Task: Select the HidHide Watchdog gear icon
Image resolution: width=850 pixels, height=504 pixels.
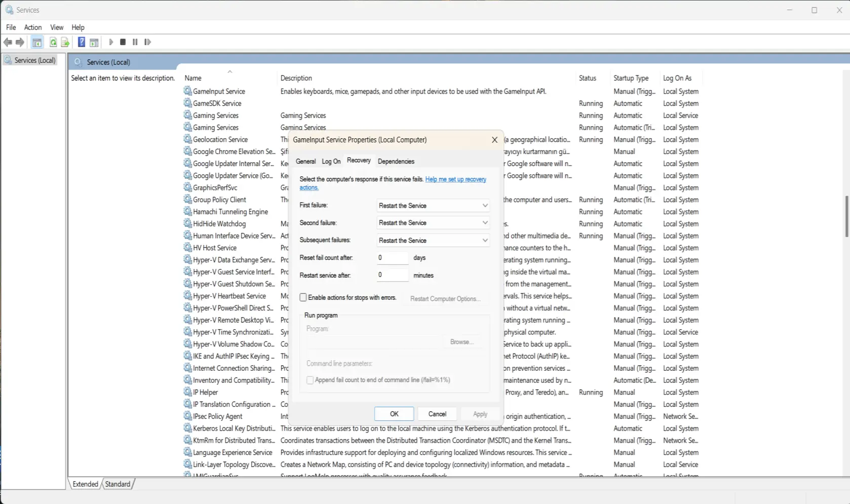Action: point(187,224)
